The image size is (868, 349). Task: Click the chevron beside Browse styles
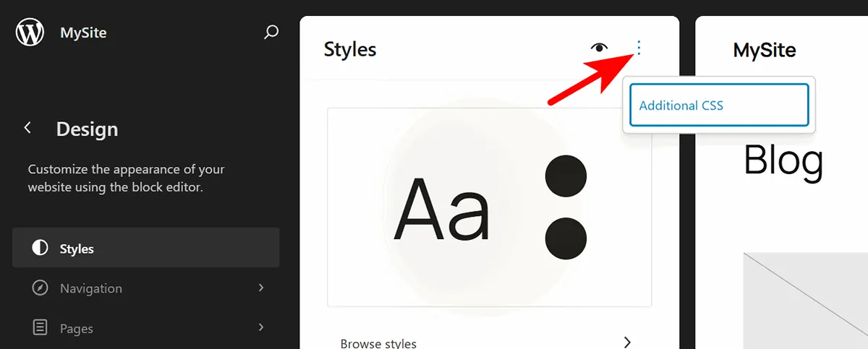pos(627,342)
